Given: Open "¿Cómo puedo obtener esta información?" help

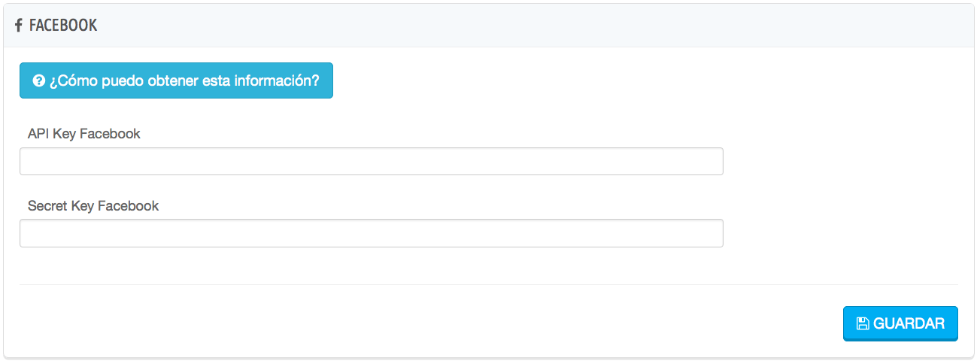Looking at the screenshot, I should (176, 80).
